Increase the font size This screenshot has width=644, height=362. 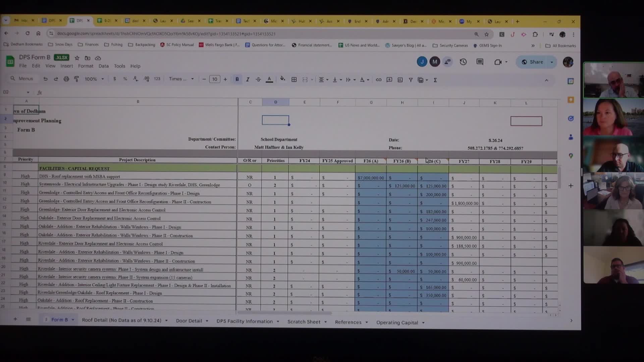[x=225, y=79]
